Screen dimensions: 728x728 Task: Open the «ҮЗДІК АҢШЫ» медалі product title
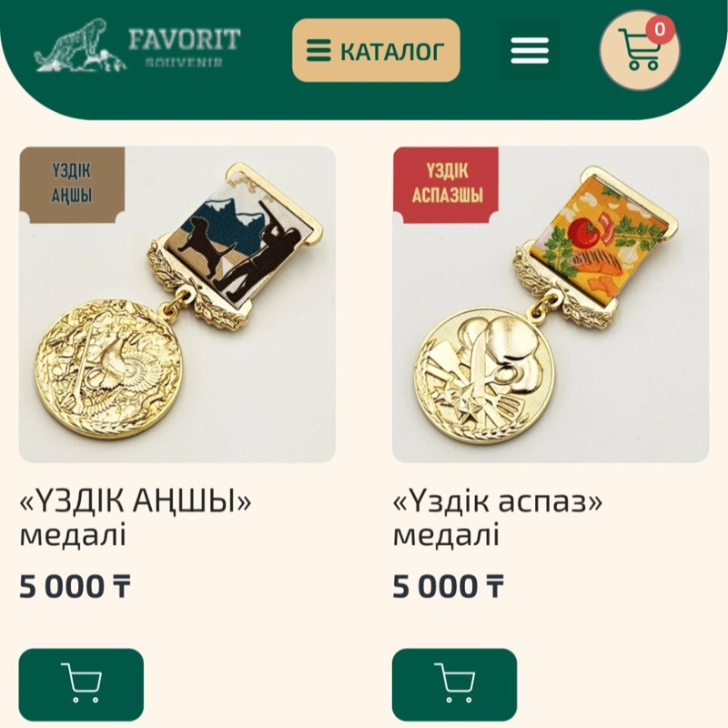coord(135,518)
